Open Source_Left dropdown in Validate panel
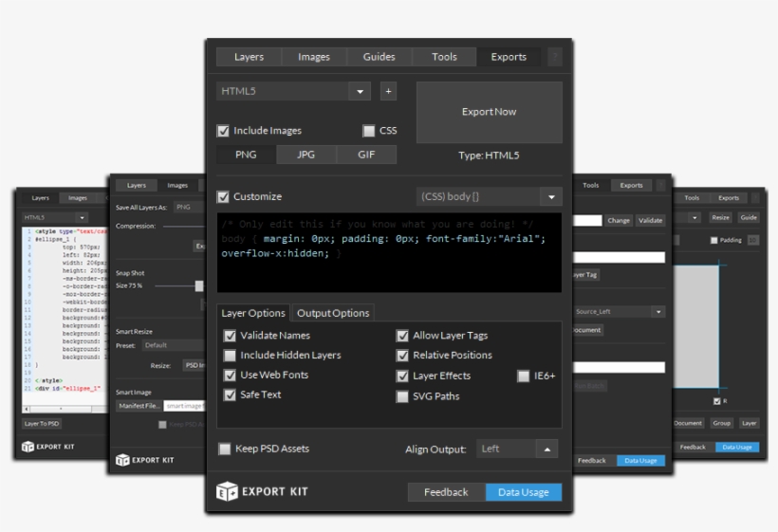The width and height of the screenshot is (778, 532). [x=620, y=311]
